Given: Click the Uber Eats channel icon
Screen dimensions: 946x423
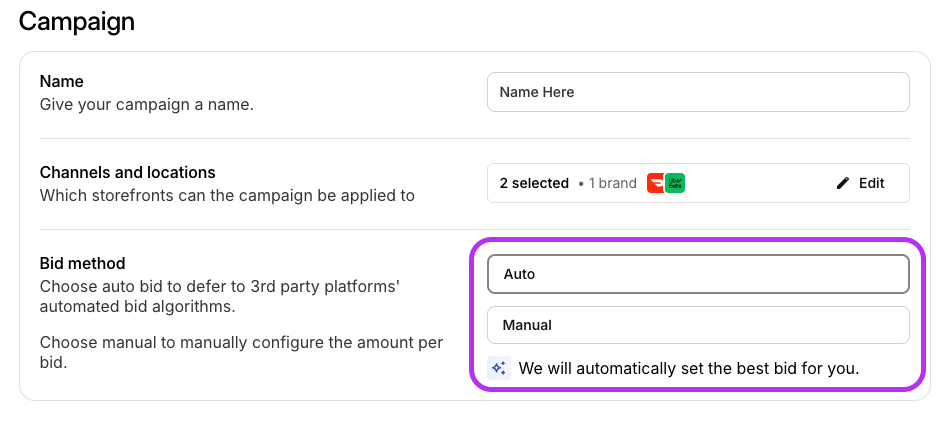Looking at the screenshot, I should pyautogui.click(x=675, y=183).
